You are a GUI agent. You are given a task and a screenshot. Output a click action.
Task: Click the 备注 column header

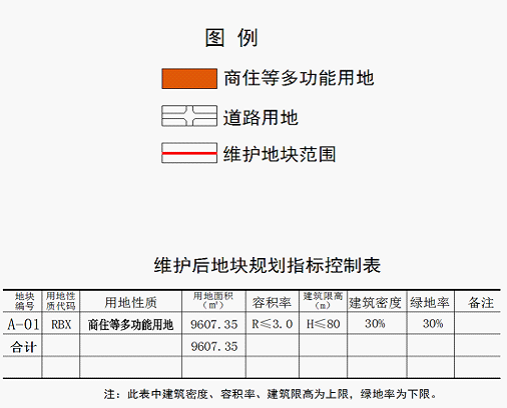pos(481,303)
